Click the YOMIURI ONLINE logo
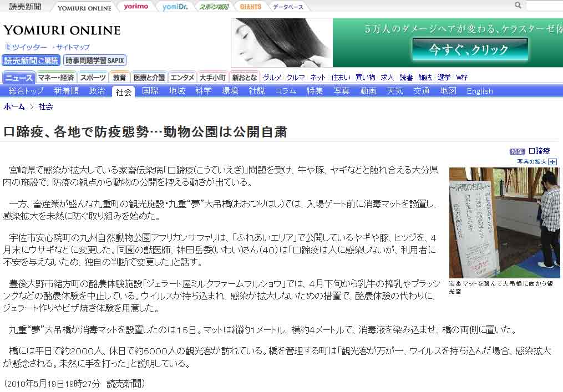 click(x=62, y=30)
